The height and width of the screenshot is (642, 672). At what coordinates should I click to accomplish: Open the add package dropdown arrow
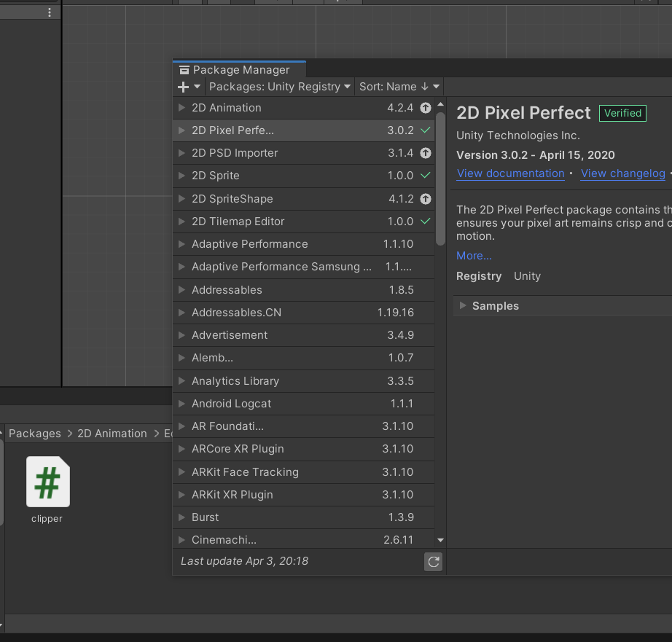[197, 87]
